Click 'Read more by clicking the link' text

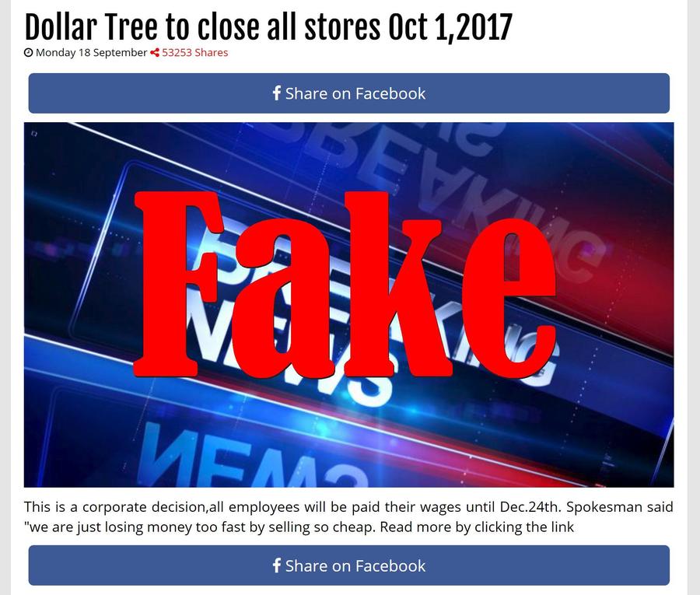pyautogui.click(x=476, y=527)
